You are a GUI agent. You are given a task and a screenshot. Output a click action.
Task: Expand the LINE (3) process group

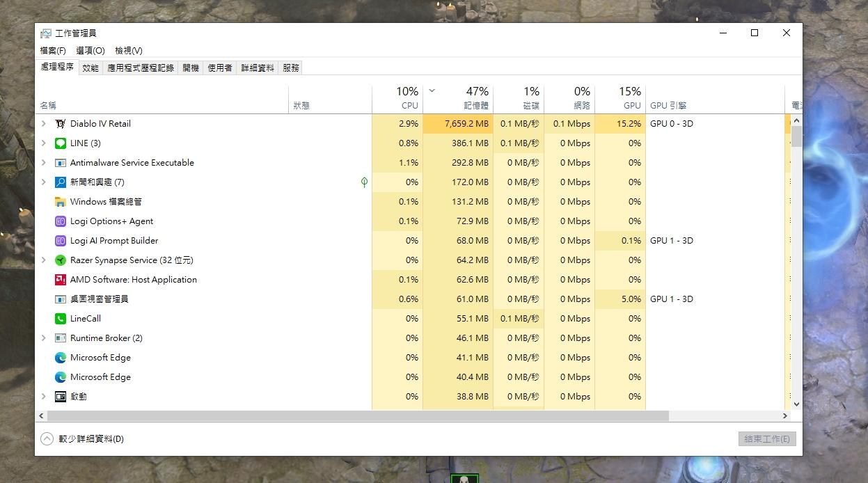[x=43, y=143]
